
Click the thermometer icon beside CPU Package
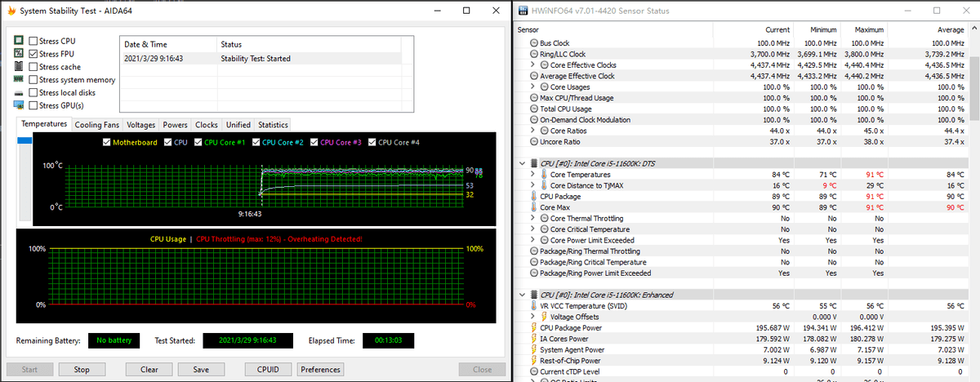(x=534, y=197)
